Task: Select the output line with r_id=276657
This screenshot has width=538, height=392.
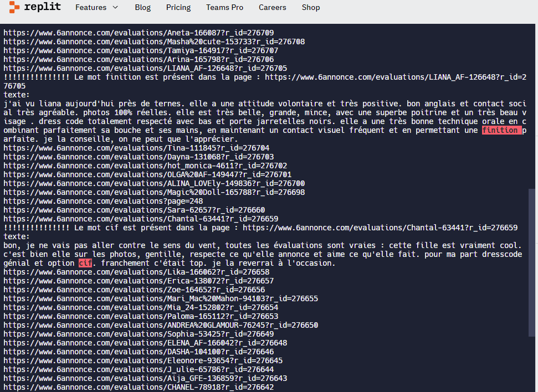Action: pyautogui.click(x=139, y=281)
